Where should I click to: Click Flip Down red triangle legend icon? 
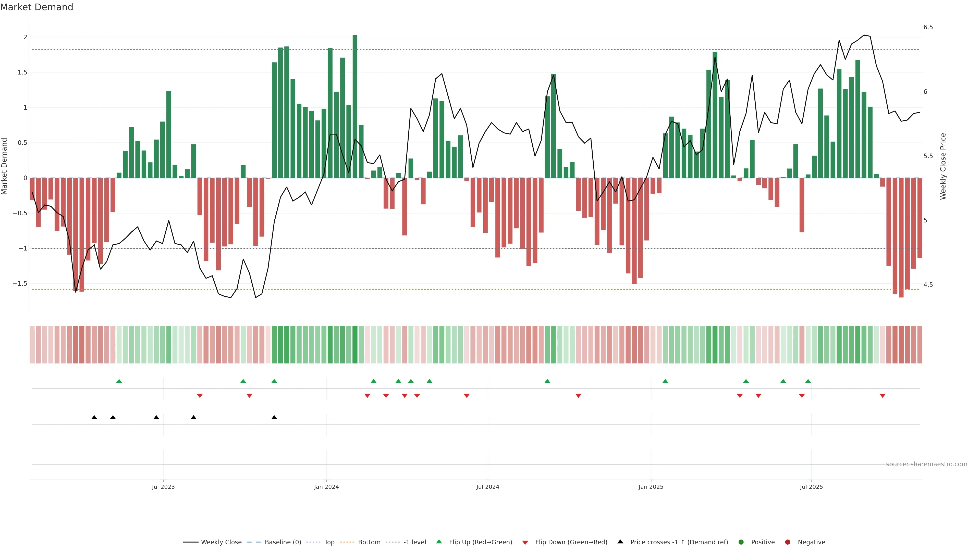(525, 542)
